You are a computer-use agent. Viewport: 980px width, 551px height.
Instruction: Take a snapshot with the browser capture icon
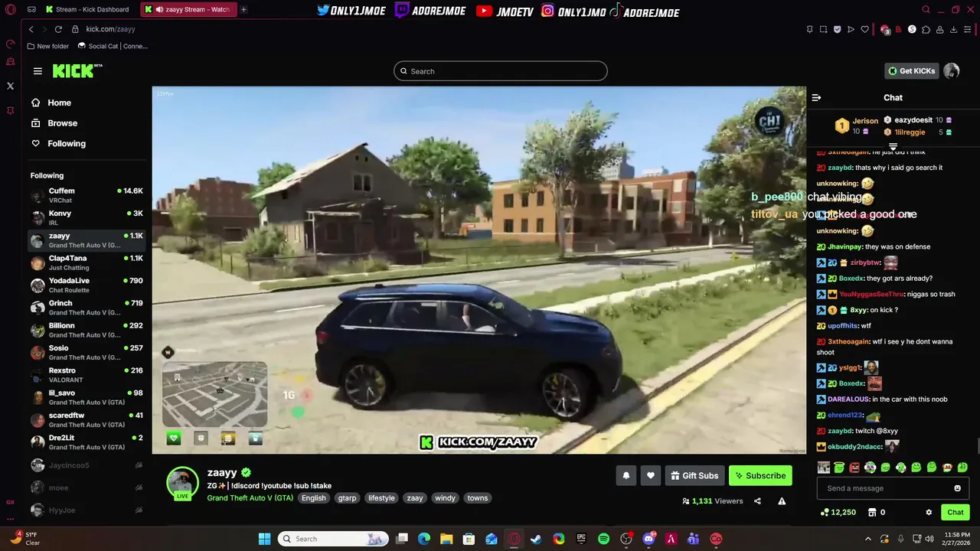[823, 29]
